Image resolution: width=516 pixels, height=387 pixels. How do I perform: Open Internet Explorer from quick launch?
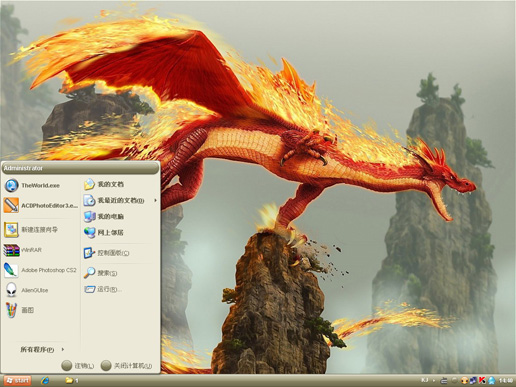45,380
